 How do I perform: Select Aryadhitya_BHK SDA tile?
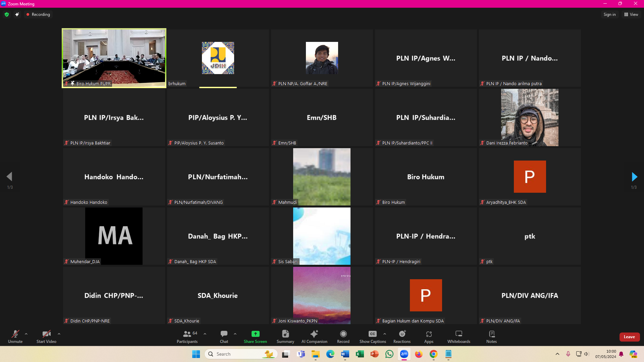(530, 177)
